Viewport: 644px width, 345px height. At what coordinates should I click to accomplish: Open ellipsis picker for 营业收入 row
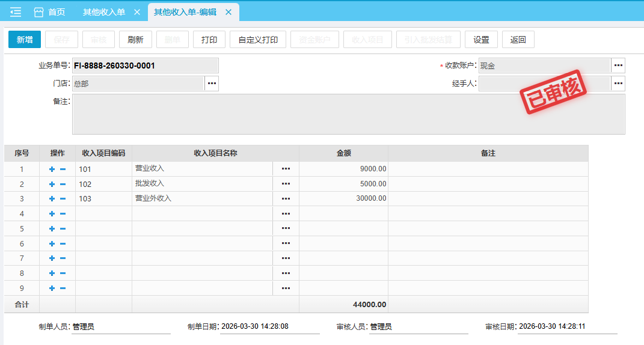[x=286, y=169]
